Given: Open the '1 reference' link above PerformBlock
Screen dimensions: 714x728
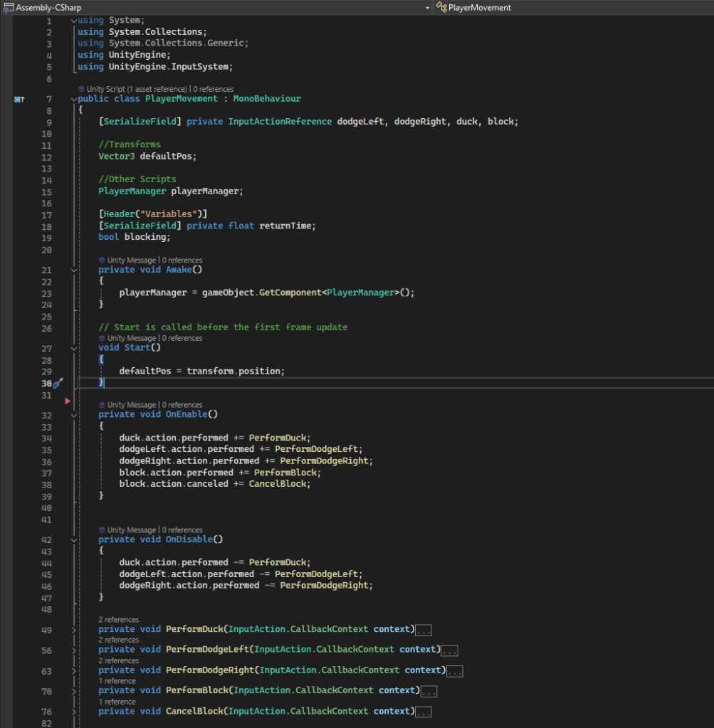Looking at the screenshot, I should [117, 681].
